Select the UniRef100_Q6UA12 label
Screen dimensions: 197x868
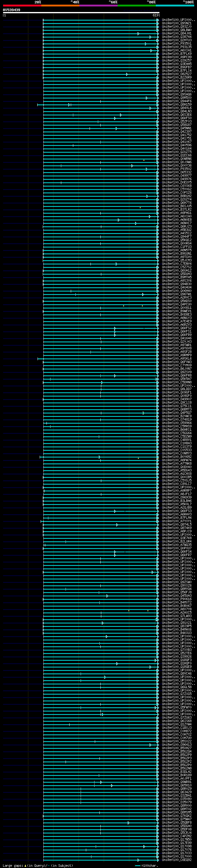(x=177, y=270)
